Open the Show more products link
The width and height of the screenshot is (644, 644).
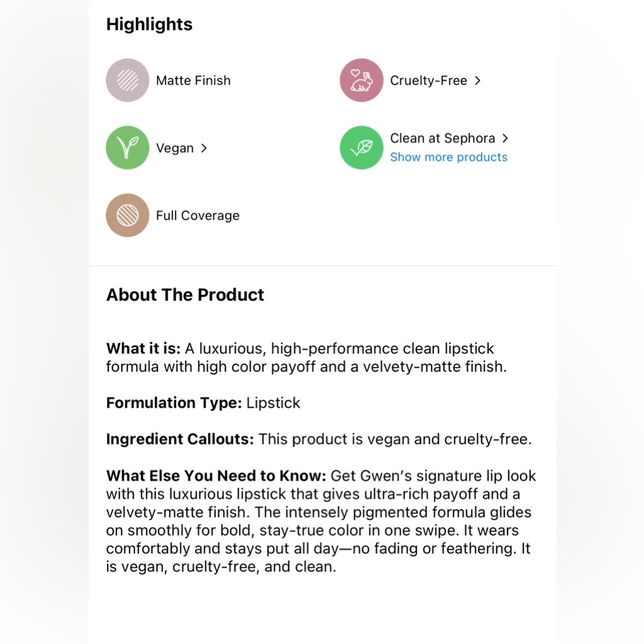pyautogui.click(x=448, y=157)
